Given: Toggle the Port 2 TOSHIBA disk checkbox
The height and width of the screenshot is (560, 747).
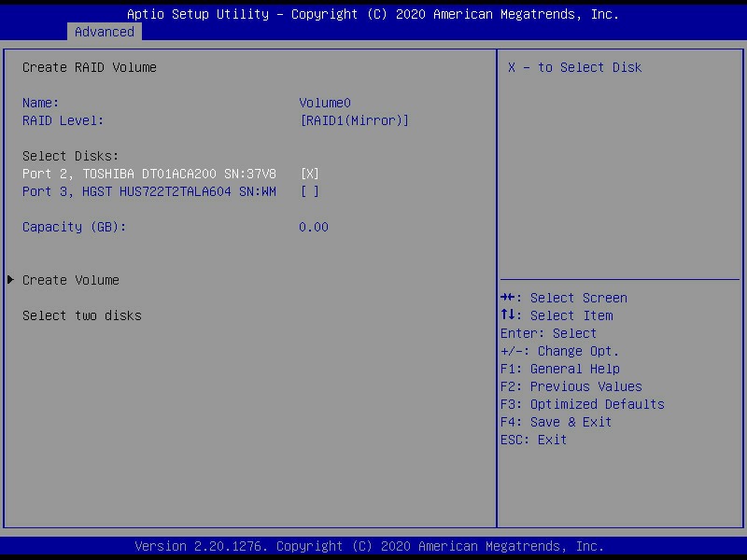Looking at the screenshot, I should coord(310,174).
